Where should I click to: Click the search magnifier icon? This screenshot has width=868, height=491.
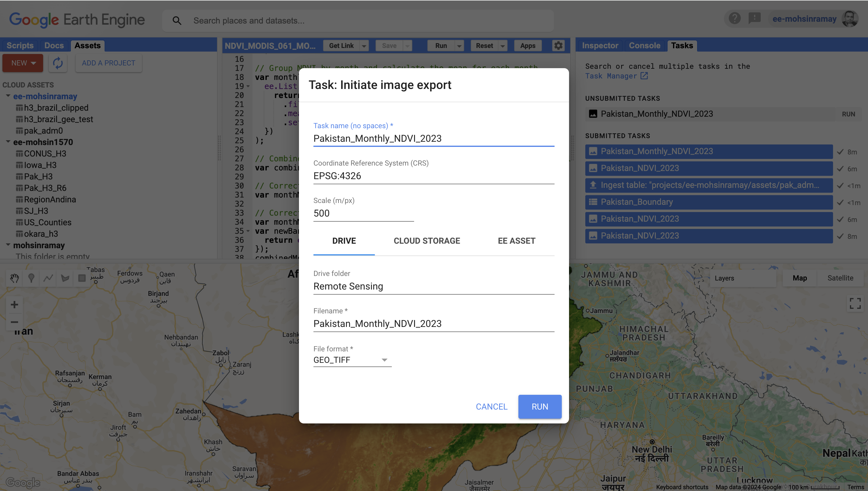[177, 21]
